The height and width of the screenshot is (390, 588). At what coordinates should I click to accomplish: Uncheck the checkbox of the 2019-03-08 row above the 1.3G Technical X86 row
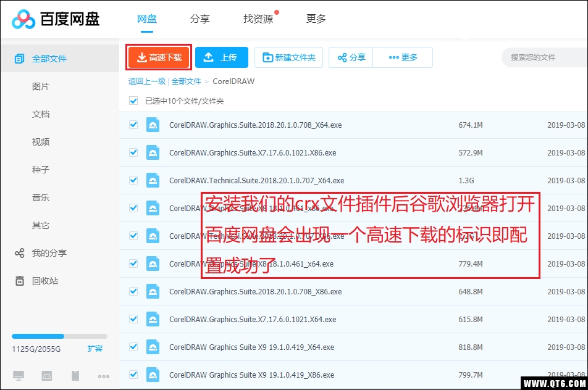133,208
